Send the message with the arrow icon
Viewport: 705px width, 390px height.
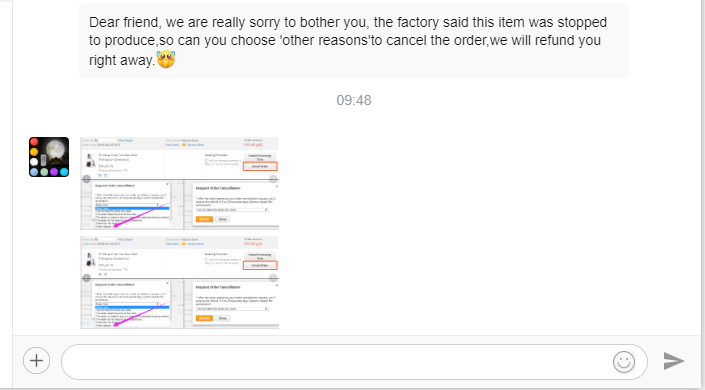[x=674, y=361]
